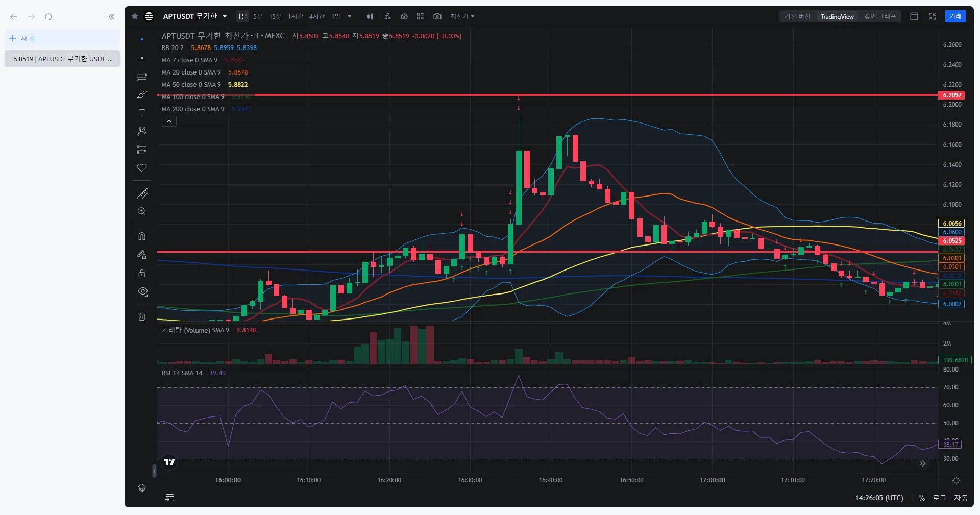Image resolution: width=980 pixels, height=515 pixels.
Task: Open the fx indicators menu
Action: coord(388,16)
